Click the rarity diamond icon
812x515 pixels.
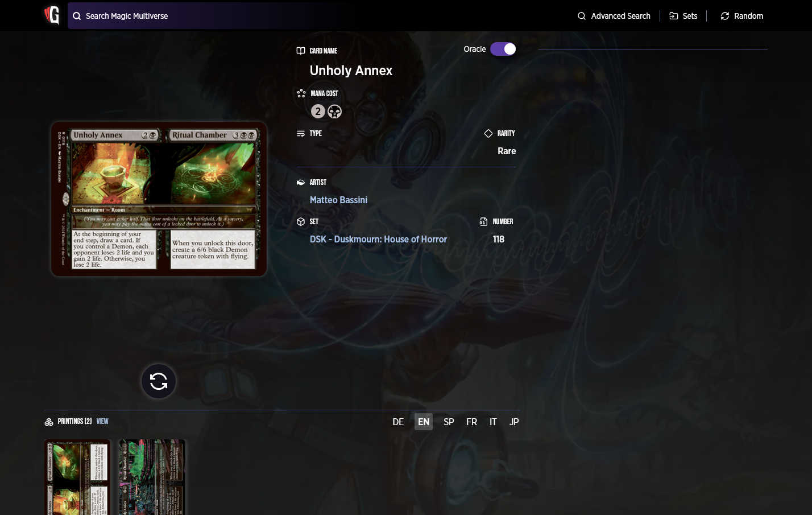[x=488, y=133]
